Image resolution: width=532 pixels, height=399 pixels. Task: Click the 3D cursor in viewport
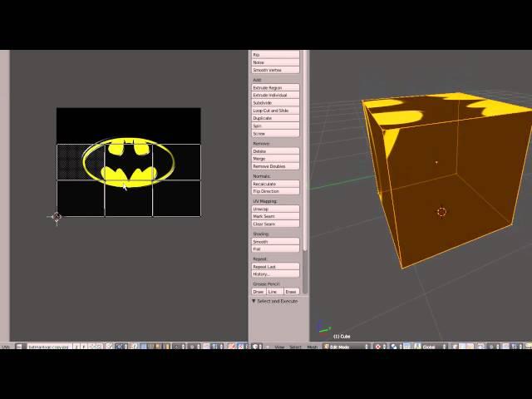click(441, 212)
